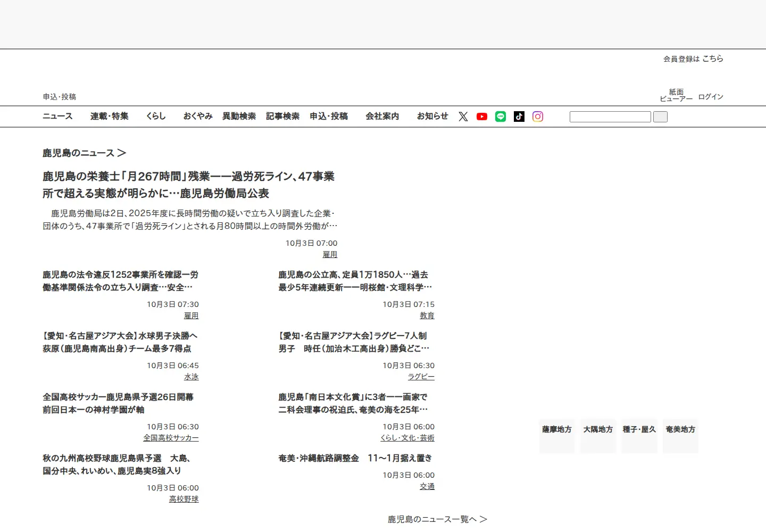Click the 高校野球 category tag
Viewport: 766px width, 532px height.
184,499
